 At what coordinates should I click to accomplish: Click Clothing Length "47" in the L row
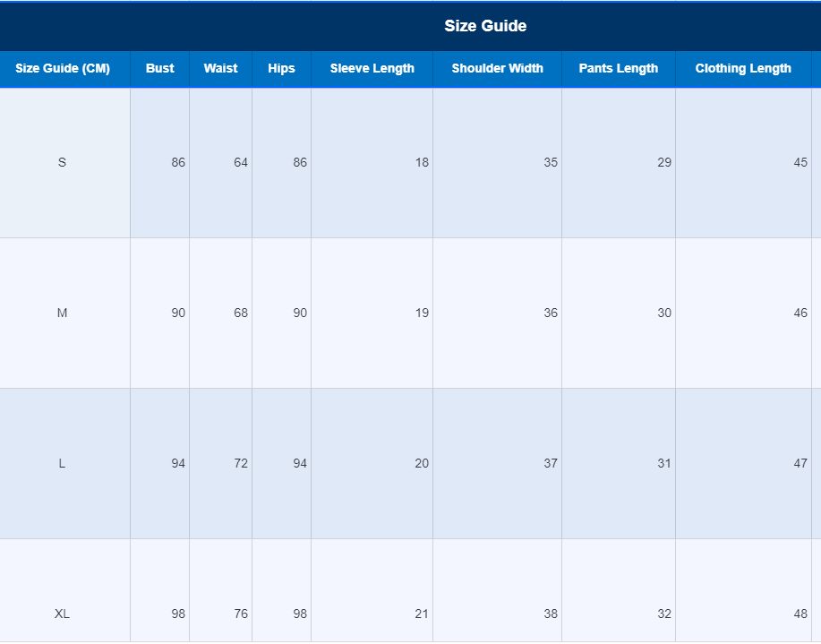tap(800, 463)
